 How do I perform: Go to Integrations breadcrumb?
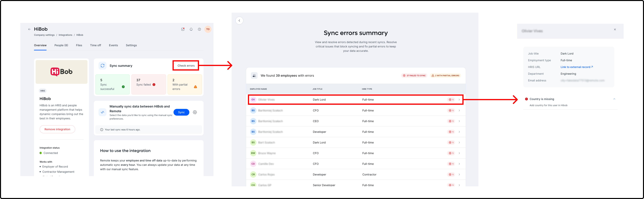[65, 35]
